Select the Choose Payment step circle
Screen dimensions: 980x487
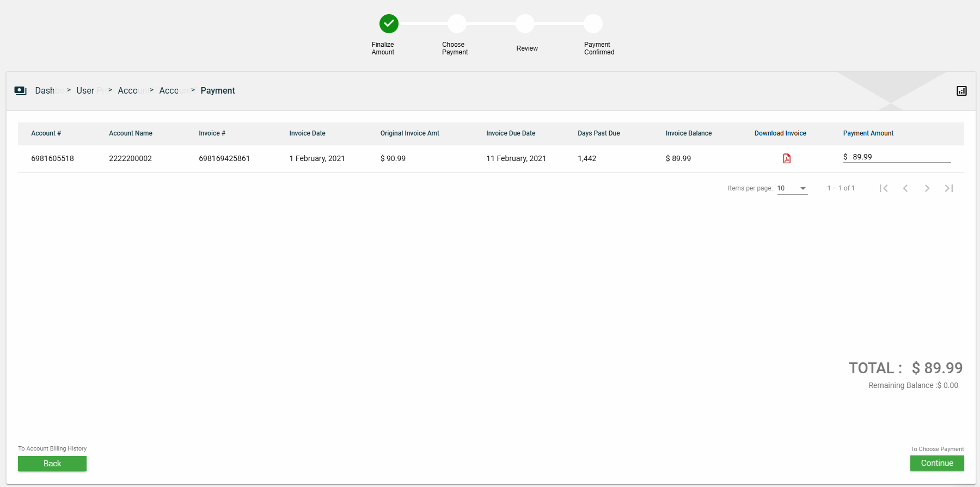457,24
